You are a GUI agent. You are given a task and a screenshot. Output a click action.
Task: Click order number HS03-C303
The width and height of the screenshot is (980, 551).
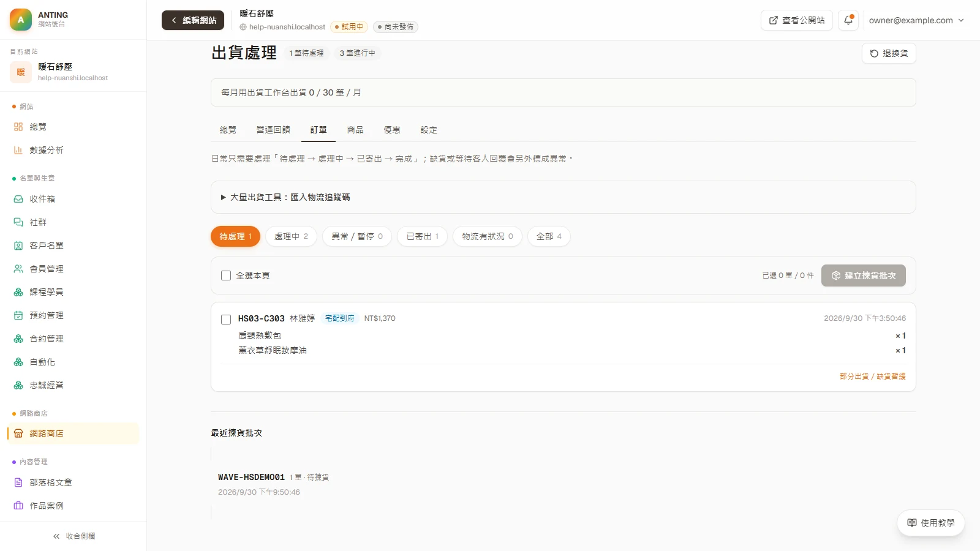[261, 318]
